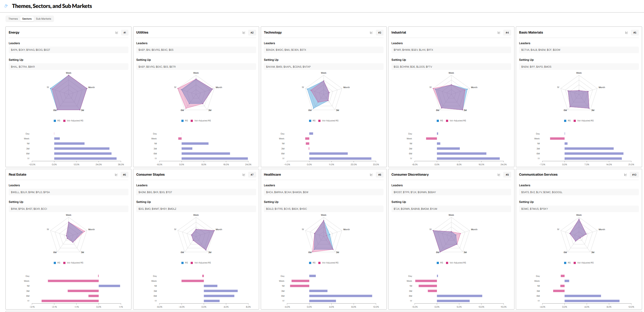This screenshot has height=312, width=644.
Task: Select the Sectors tab
Action: coord(27,19)
